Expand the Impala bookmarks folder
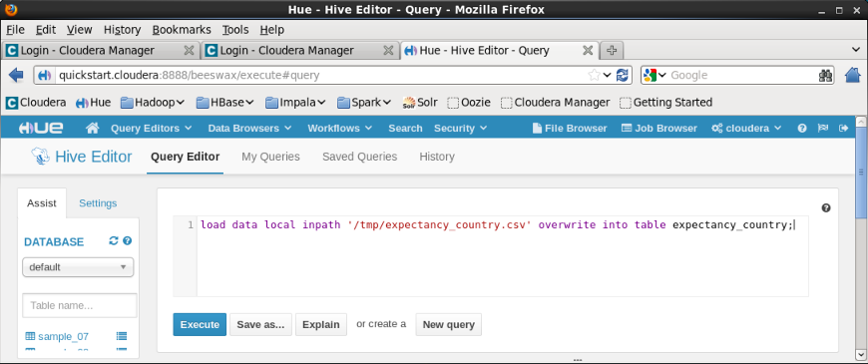868x364 pixels. tap(295, 103)
